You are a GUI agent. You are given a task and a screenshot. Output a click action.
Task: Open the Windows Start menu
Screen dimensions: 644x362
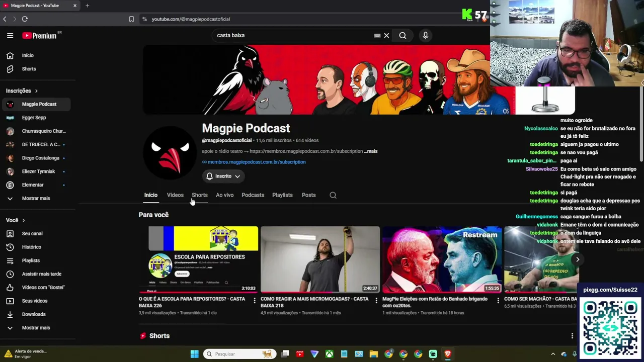[x=195, y=354]
